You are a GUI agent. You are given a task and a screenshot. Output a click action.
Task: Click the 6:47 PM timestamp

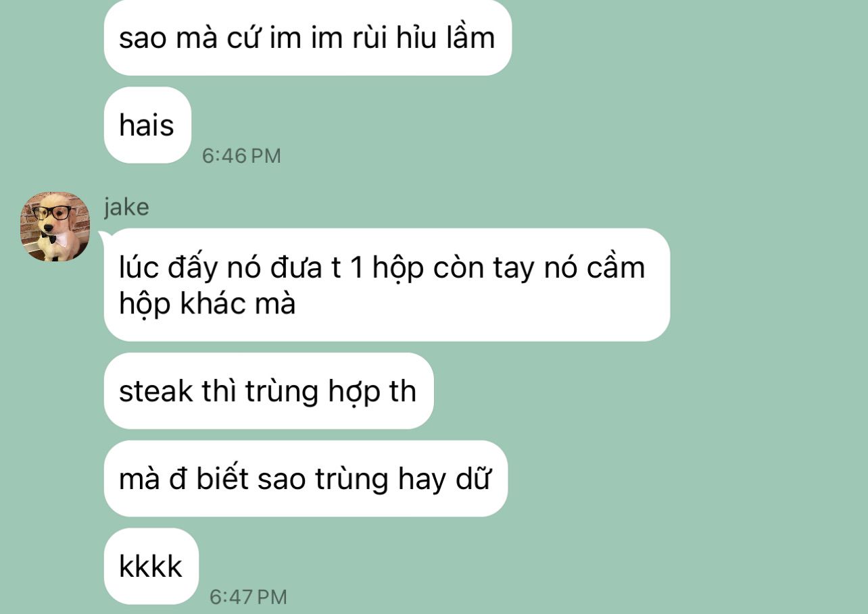pos(248,597)
